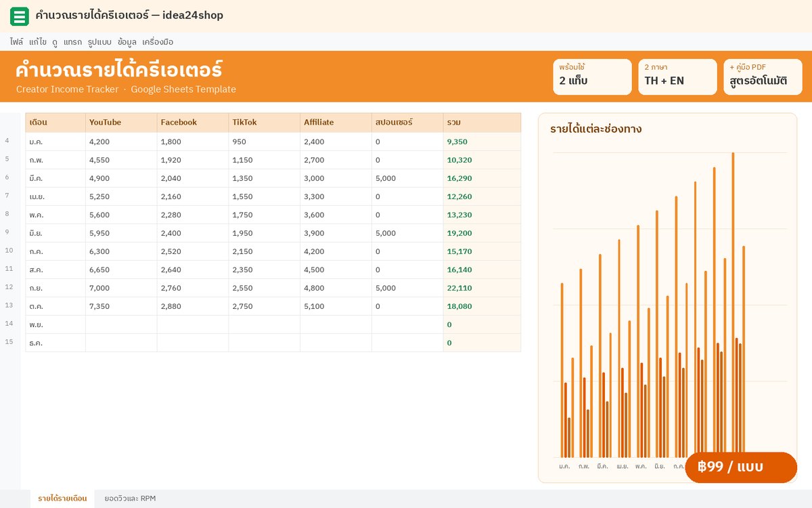Screen dimensions: 812x508
Task: Select Facebook cell 1,800
Action: coord(193,142)
